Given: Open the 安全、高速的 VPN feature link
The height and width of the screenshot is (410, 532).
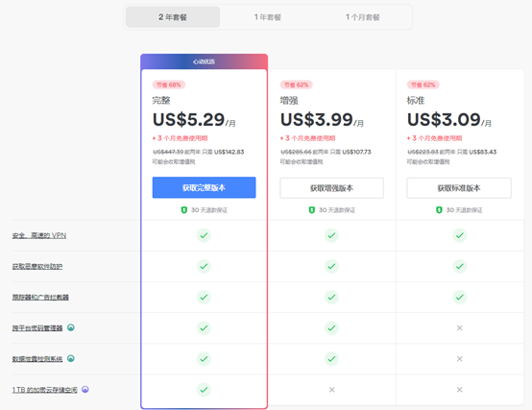Looking at the screenshot, I should point(39,235).
